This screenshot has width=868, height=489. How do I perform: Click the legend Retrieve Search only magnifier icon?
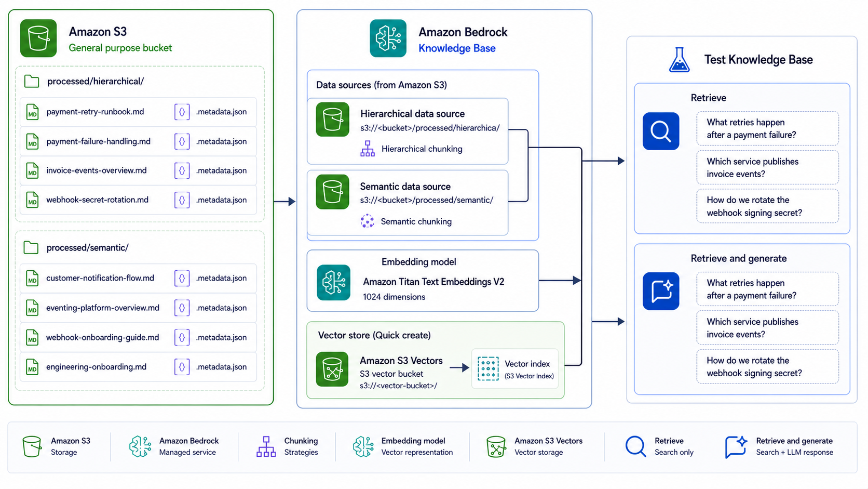click(635, 446)
